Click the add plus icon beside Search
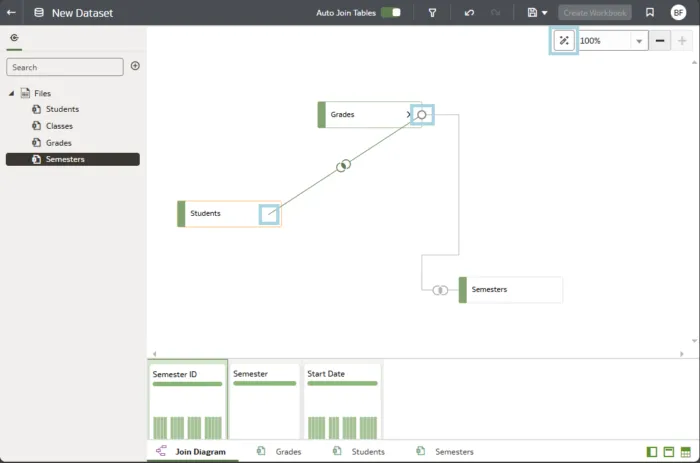 (x=135, y=66)
